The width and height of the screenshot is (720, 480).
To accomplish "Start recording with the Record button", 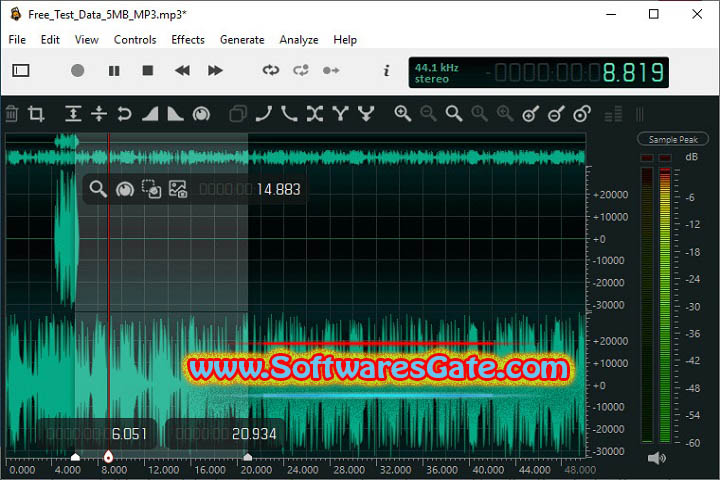I will [x=78, y=71].
